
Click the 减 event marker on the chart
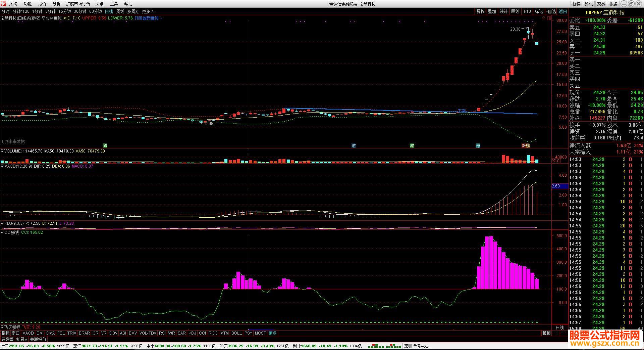coord(412,145)
